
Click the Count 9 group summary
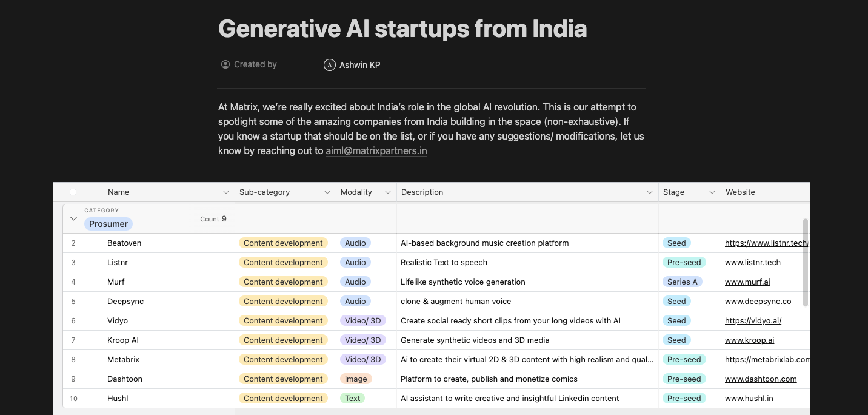click(x=213, y=219)
